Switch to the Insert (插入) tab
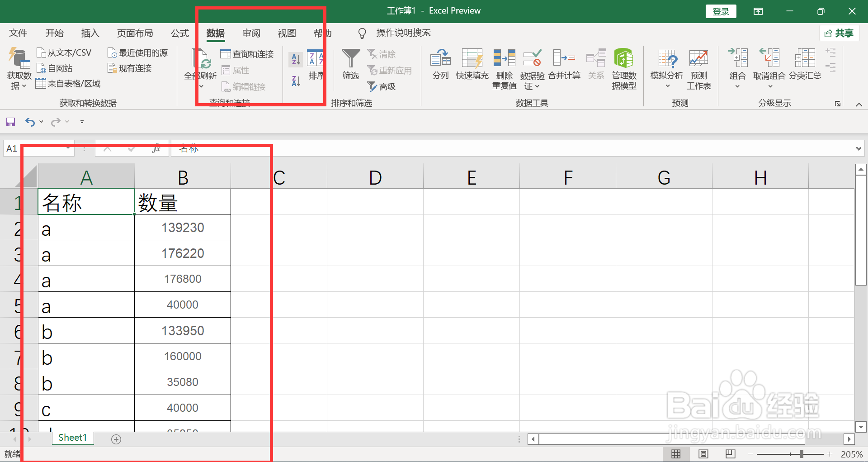Image resolution: width=868 pixels, height=462 pixels. pos(90,33)
